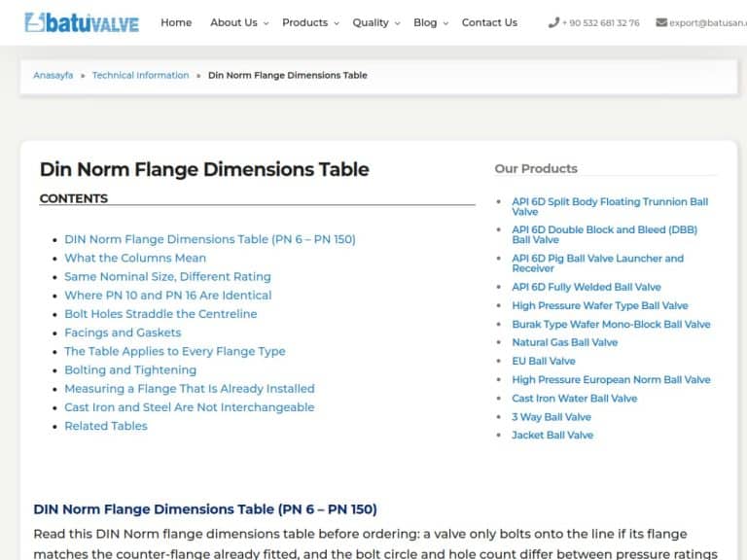The image size is (747, 560).
Task: Open Jacket Ball Valve product
Action: (x=552, y=435)
